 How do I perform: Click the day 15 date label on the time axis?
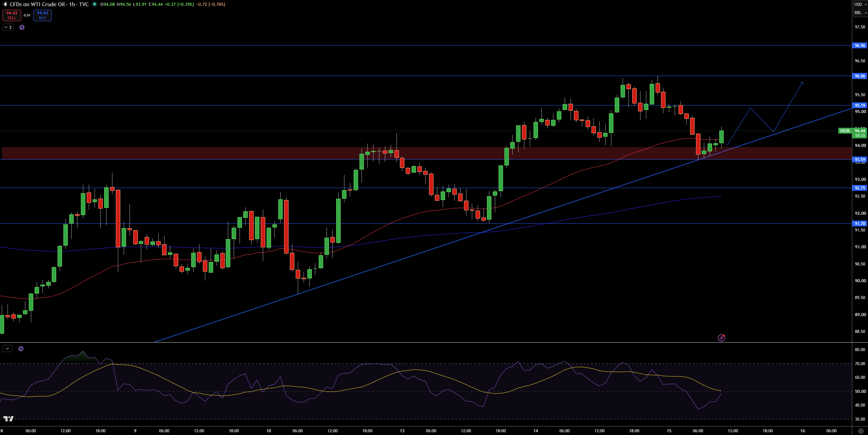pos(669,431)
